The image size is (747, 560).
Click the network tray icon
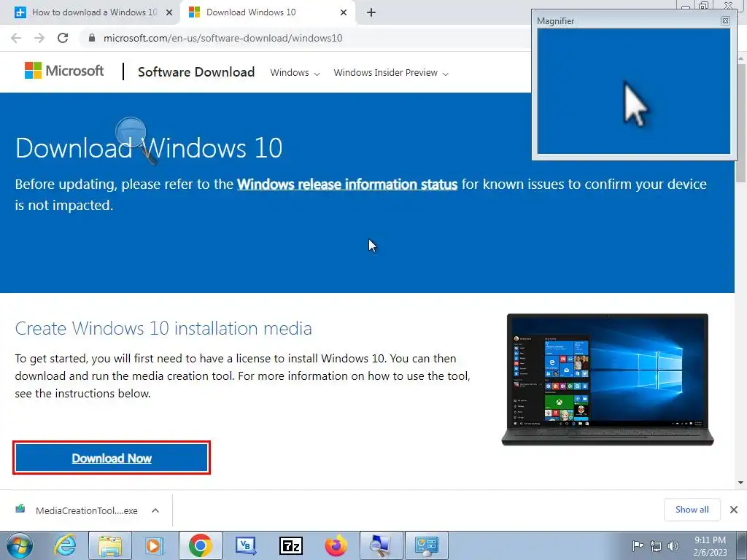656,546
